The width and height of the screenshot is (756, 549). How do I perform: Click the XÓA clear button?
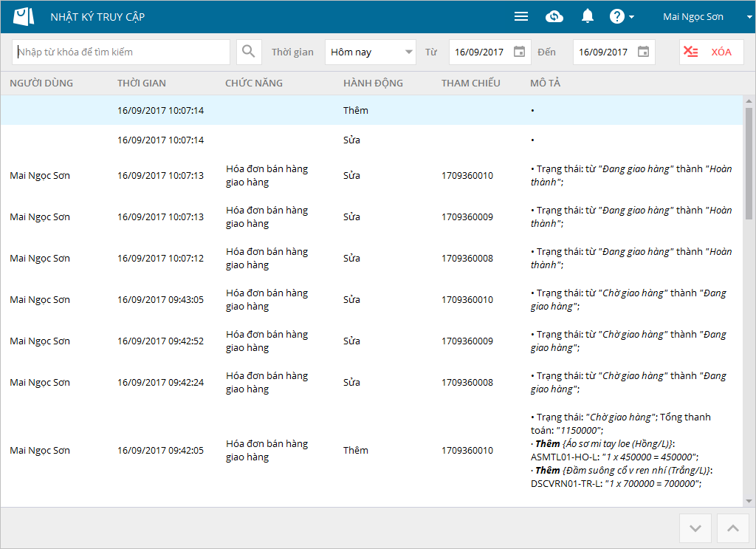click(x=711, y=52)
